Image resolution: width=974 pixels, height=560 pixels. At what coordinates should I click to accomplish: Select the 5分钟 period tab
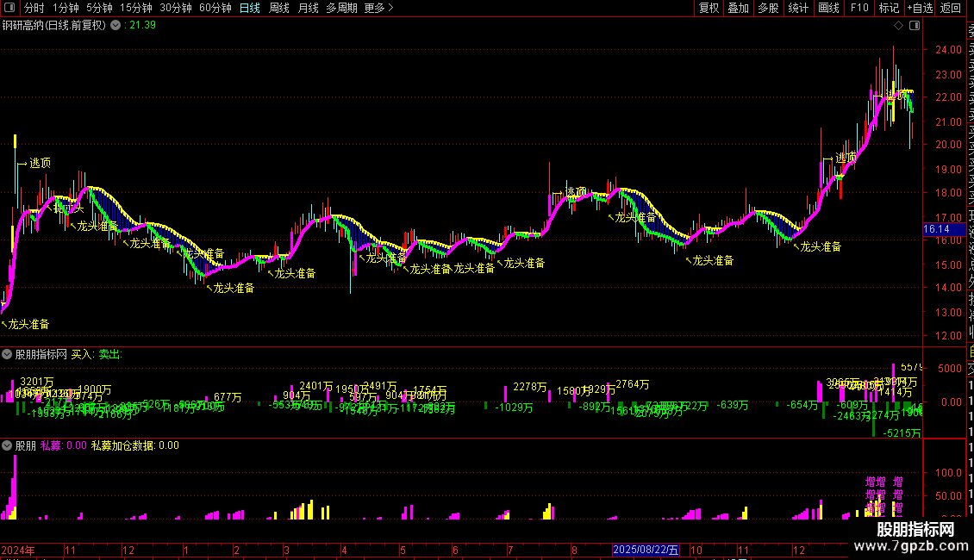tap(99, 8)
